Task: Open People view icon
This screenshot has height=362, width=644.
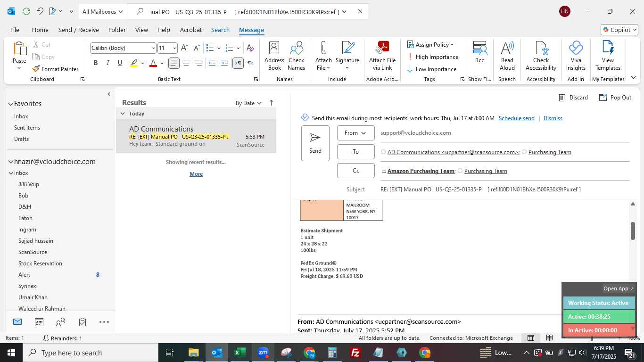Action: point(60,322)
